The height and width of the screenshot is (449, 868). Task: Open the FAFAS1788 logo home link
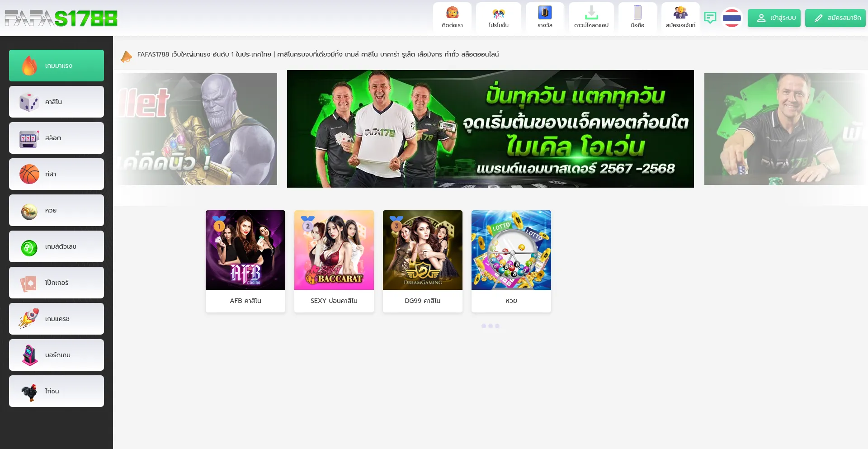coord(61,18)
